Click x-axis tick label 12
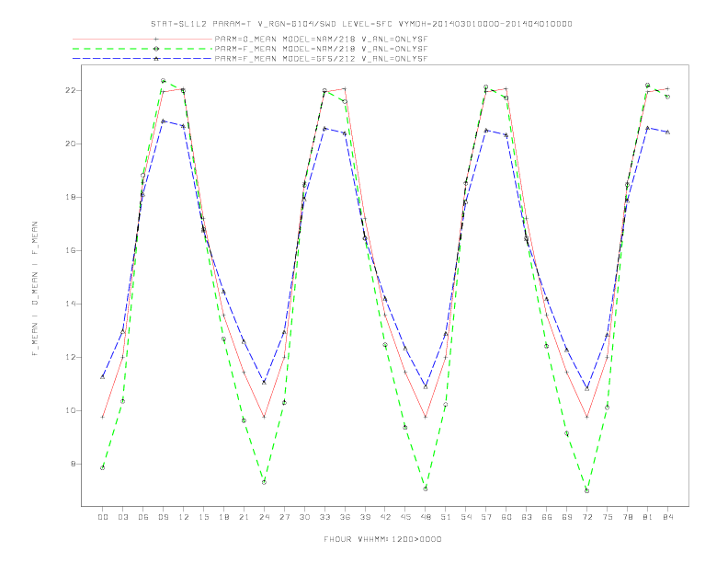728x563 pixels. coord(184,517)
